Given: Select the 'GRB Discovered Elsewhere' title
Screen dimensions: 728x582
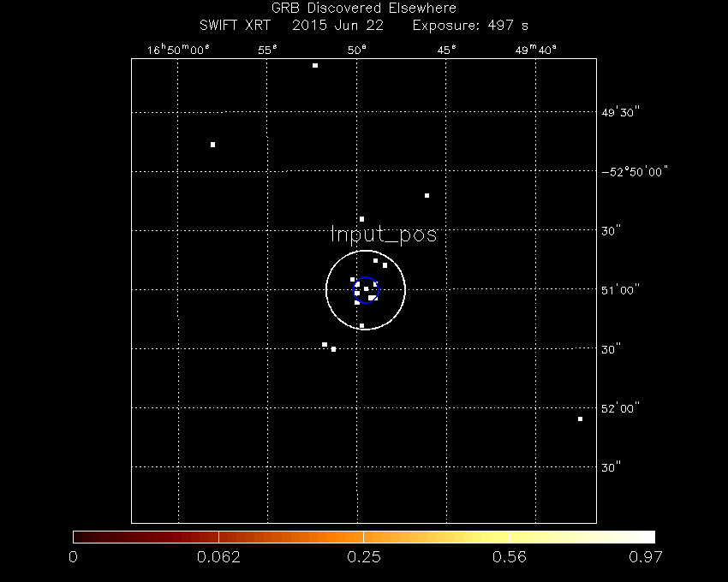Looking at the screenshot, I should click(363, 9).
